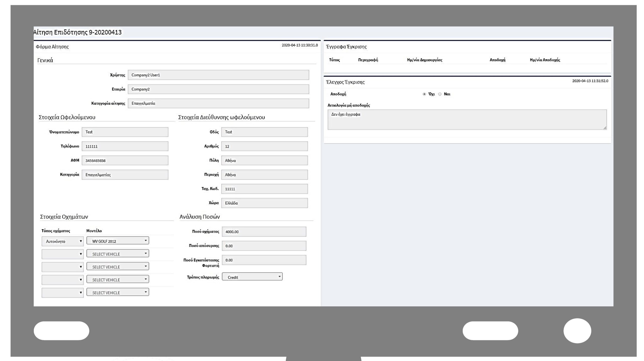Open the first SELECT VEHICLE model dropdown
This screenshot has width=644, height=361.
click(118, 254)
